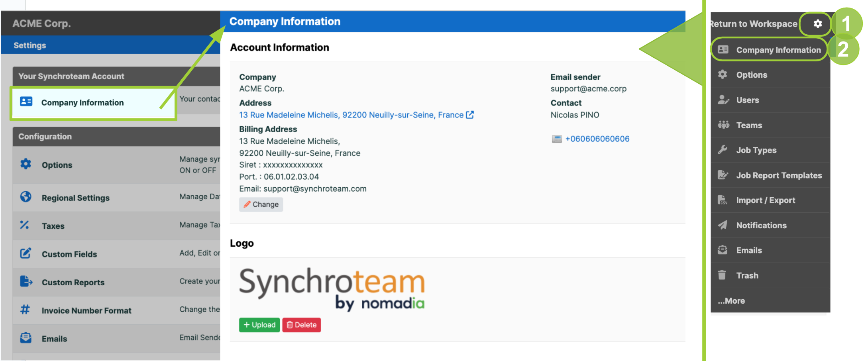The image size is (868, 361).
Task: Click the ACME Corp. title in header
Action: click(x=41, y=24)
